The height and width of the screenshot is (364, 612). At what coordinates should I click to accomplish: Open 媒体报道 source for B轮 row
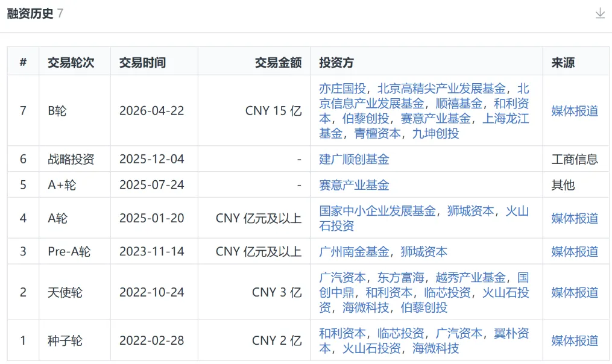tap(575, 111)
